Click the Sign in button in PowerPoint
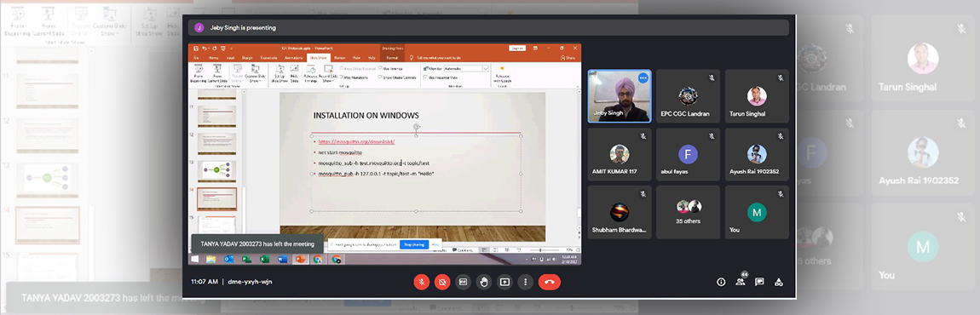 [517, 49]
